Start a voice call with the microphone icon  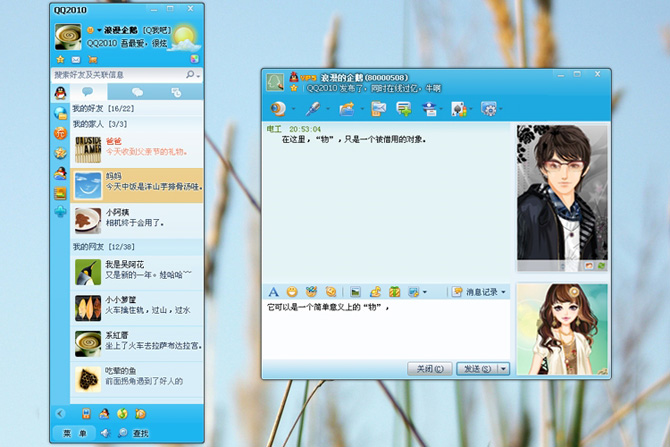(313, 109)
